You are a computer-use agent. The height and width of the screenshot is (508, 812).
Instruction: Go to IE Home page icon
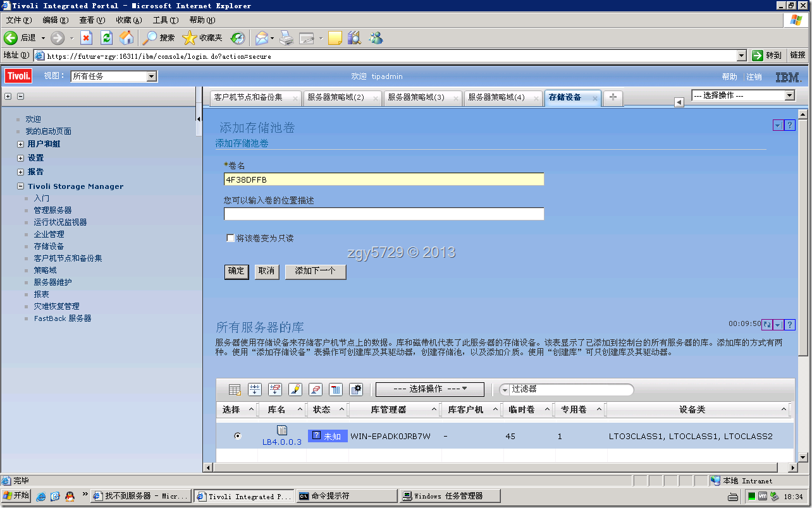coord(126,38)
